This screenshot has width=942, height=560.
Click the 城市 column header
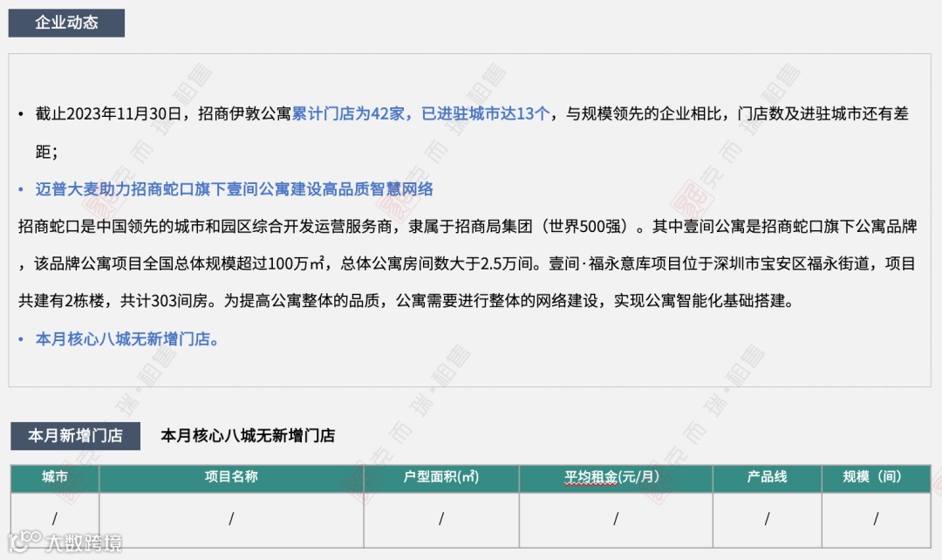point(55,478)
